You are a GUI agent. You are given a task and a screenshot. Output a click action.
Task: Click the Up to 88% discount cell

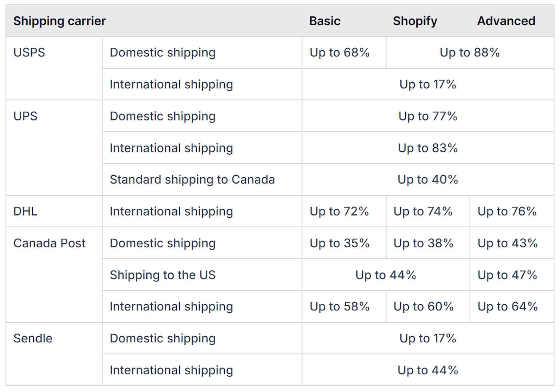[470, 52]
